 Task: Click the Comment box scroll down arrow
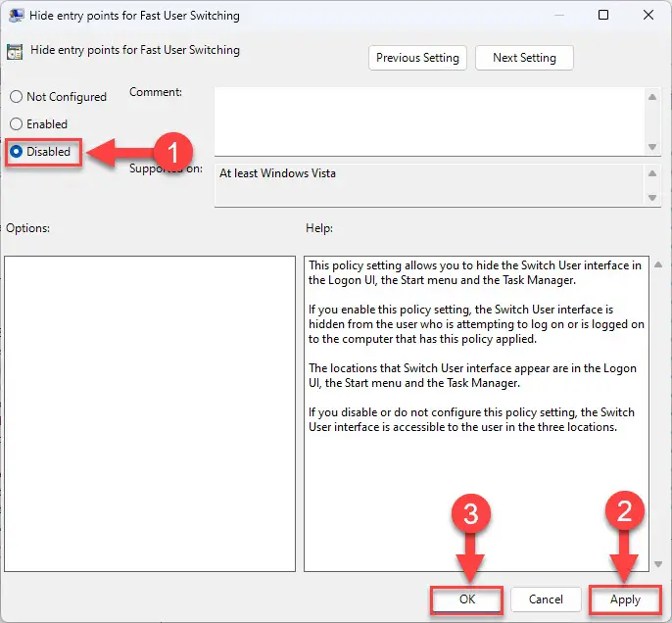point(652,147)
